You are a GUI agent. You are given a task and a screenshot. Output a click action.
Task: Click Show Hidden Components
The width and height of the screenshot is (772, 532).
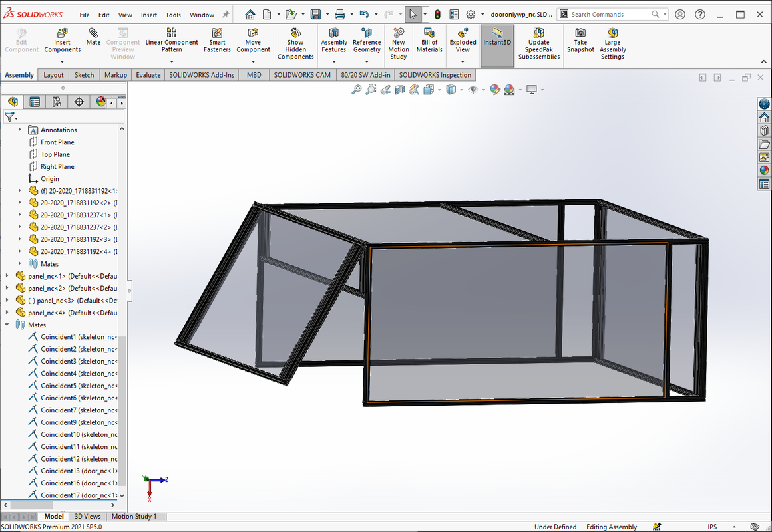(x=295, y=43)
